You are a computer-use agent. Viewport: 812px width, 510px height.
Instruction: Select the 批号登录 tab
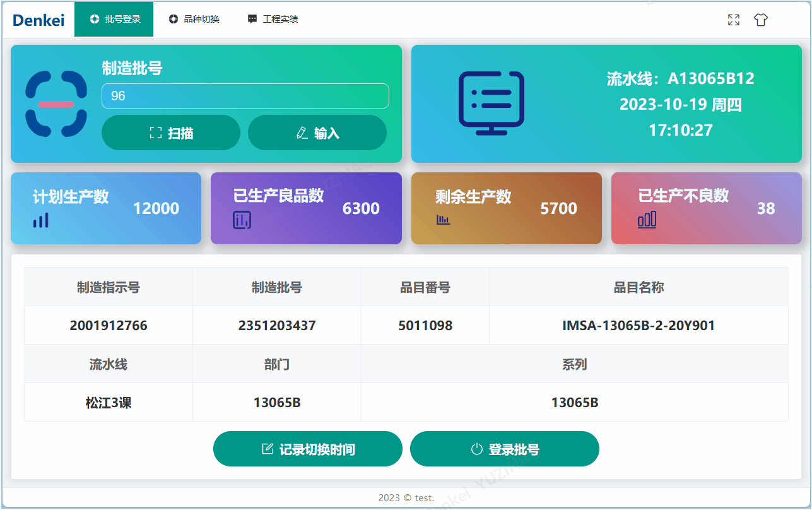tap(114, 19)
